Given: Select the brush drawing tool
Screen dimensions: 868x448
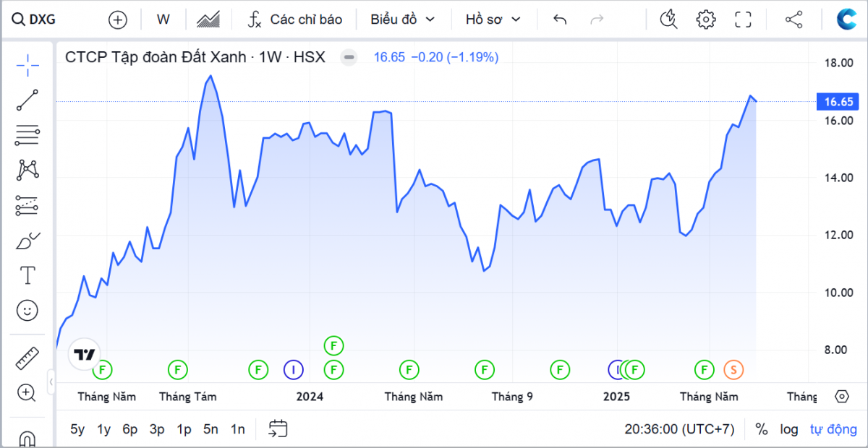Looking at the screenshot, I should click(x=27, y=241).
